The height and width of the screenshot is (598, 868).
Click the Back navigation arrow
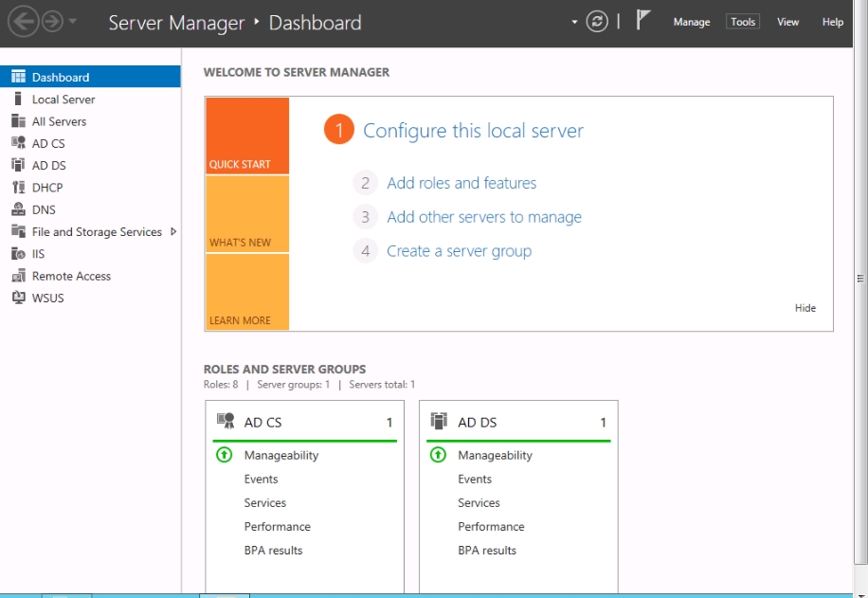click(23, 23)
